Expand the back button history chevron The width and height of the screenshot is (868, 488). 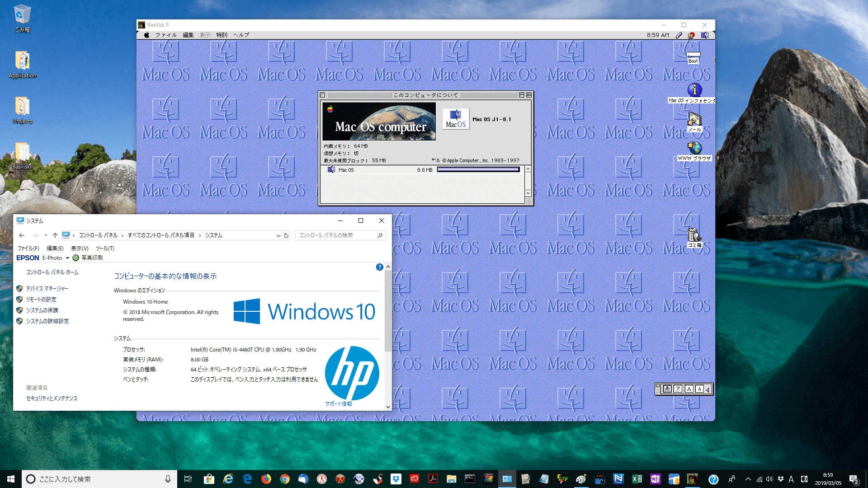click(45, 235)
